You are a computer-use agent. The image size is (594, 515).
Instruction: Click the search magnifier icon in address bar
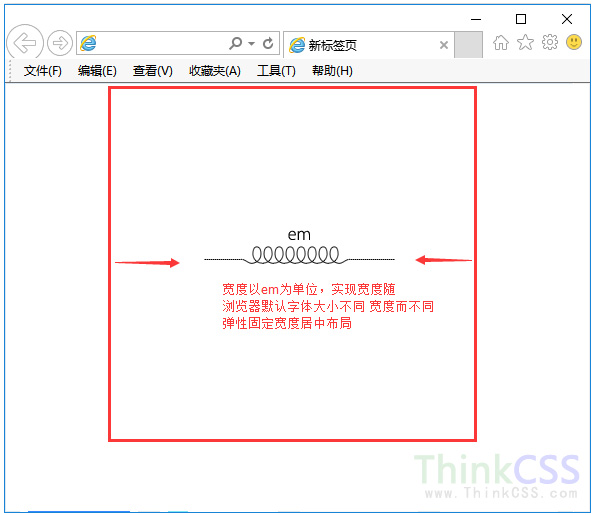pos(235,43)
